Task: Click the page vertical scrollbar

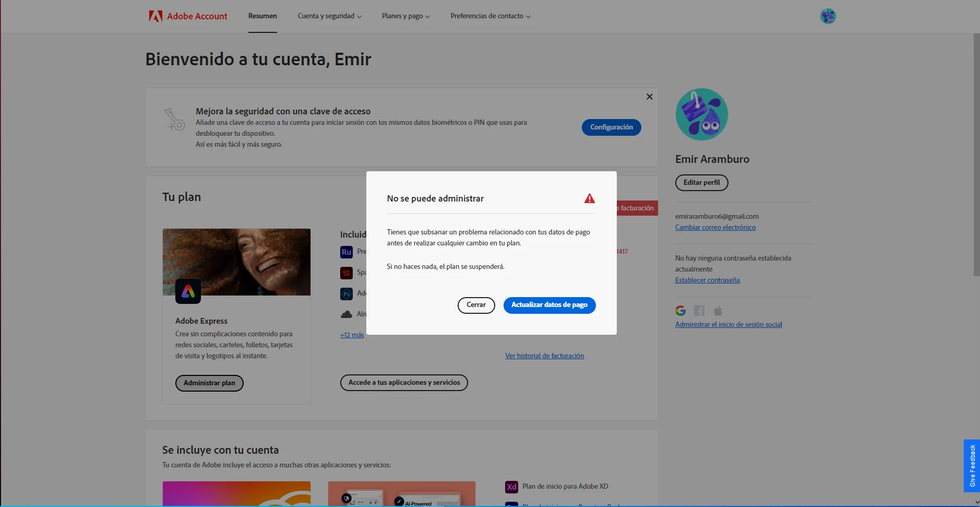Action: pyautogui.click(x=976, y=155)
